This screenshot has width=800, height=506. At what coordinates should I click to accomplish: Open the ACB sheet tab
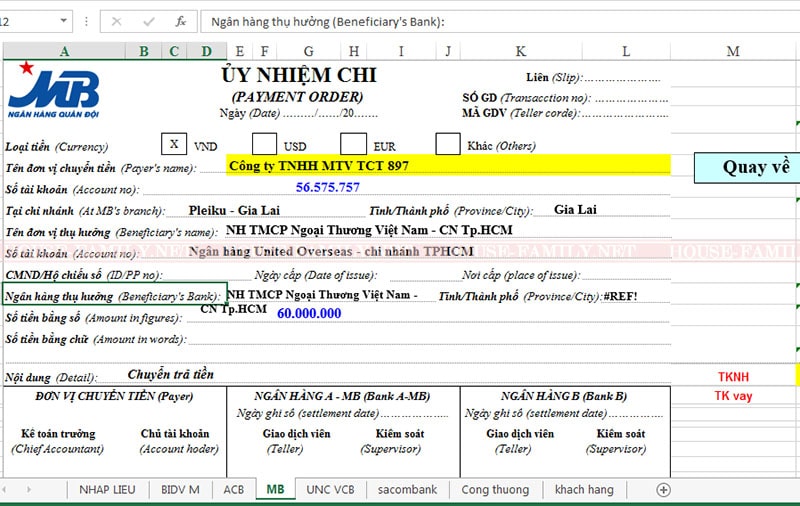click(234, 490)
